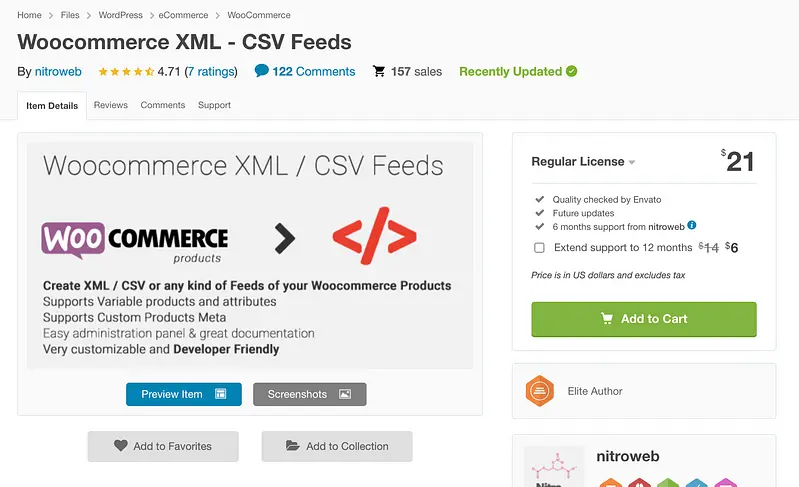Click the Recently Updated green checkmark icon
The width and height of the screenshot is (799, 487).
click(572, 71)
